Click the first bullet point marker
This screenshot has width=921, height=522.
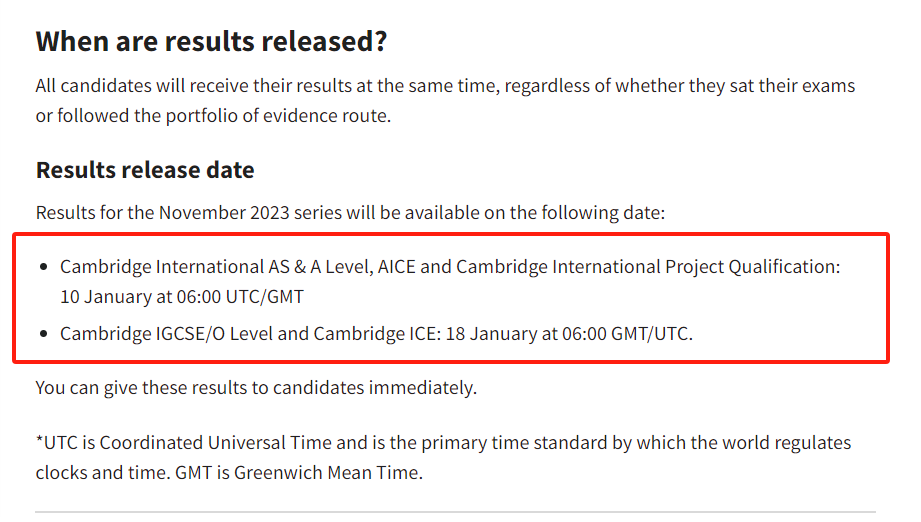tap(43, 267)
